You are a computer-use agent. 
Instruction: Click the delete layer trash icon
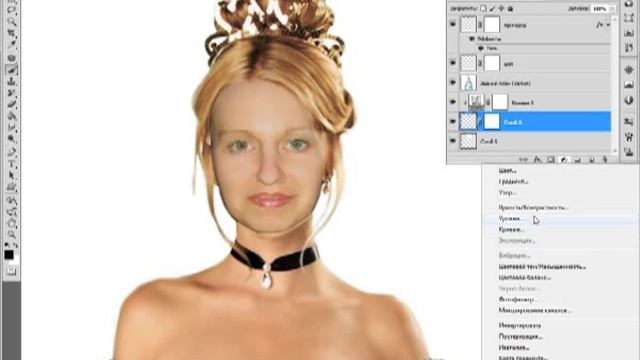tap(604, 160)
